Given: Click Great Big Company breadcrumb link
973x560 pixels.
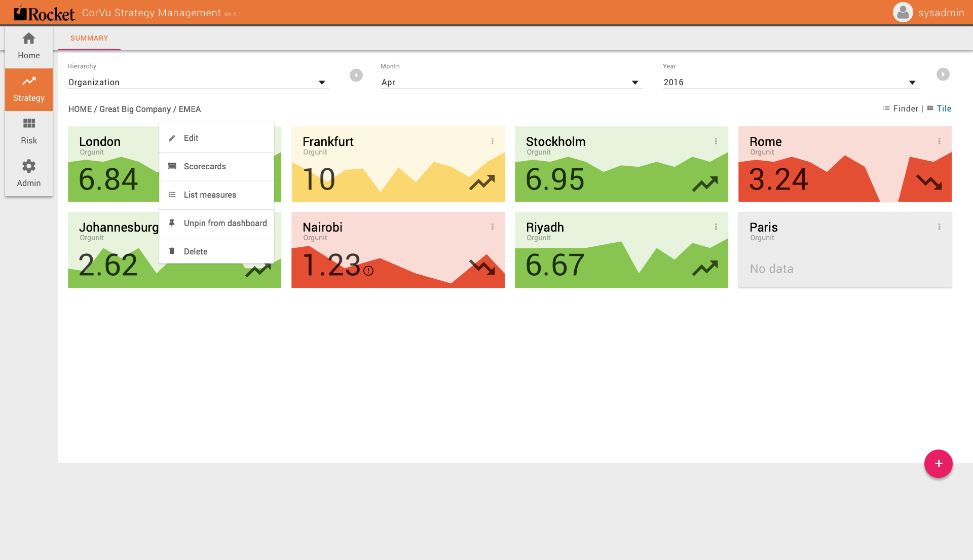Looking at the screenshot, I should click(135, 109).
